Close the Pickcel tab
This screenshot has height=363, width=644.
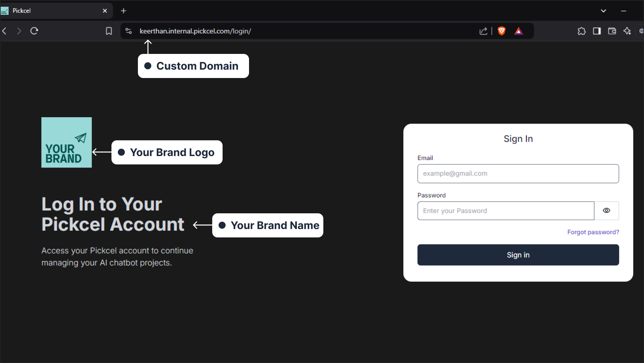click(x=105, y=11)
